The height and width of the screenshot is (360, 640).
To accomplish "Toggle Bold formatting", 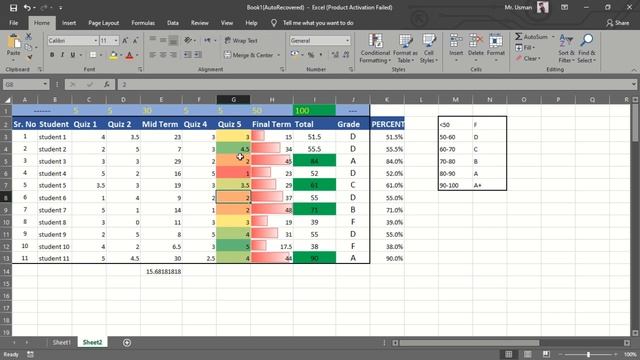I will tap(52, 55).
